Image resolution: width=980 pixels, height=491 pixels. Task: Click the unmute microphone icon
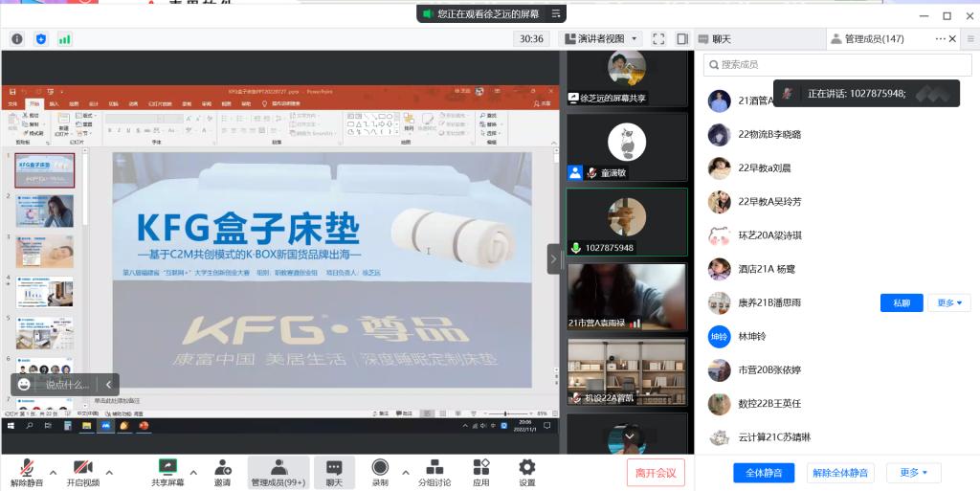click(28, 468)
